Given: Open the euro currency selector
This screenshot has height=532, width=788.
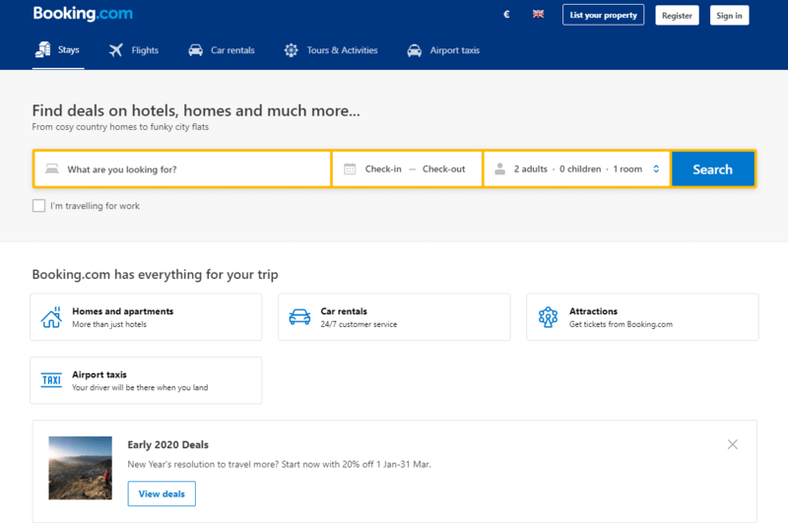Looking at the screenshot, I should tap(506, 15).
